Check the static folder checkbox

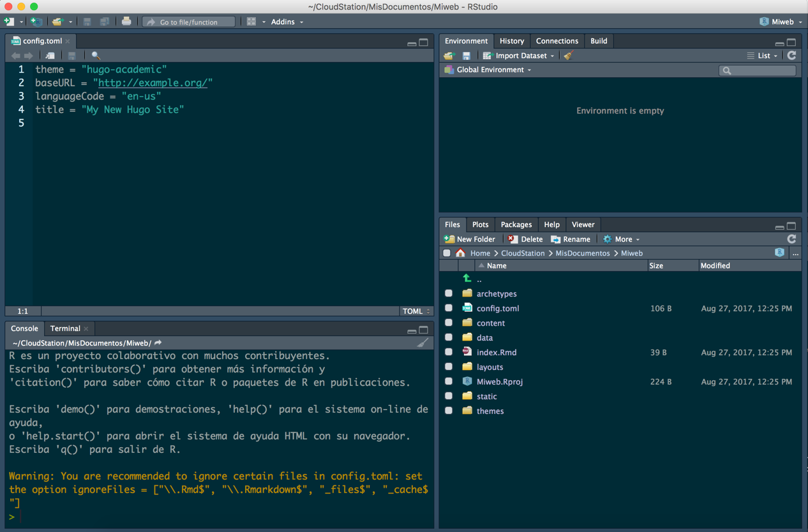pyautogui.click(x=449, y=396)
